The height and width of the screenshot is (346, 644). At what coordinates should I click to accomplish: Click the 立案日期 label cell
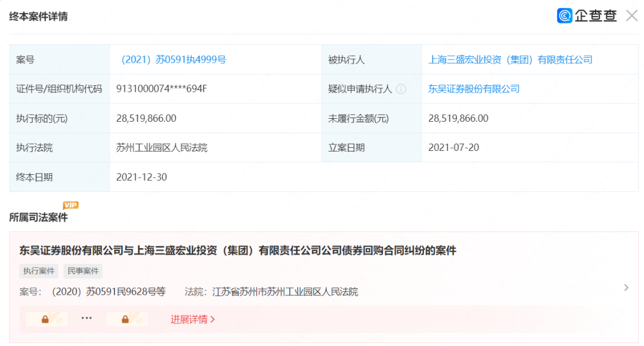coord(371,147)
